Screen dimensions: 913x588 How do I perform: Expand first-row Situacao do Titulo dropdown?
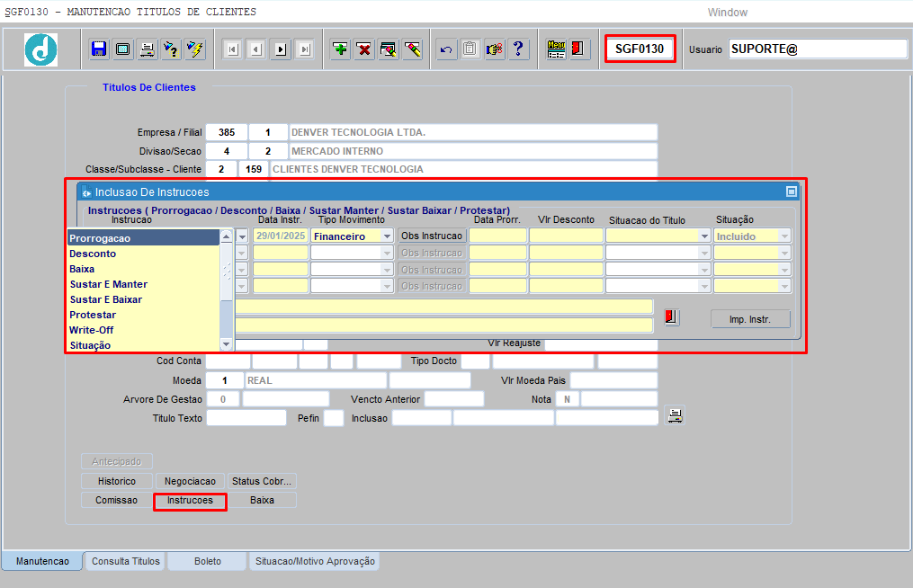click(704, 236)
